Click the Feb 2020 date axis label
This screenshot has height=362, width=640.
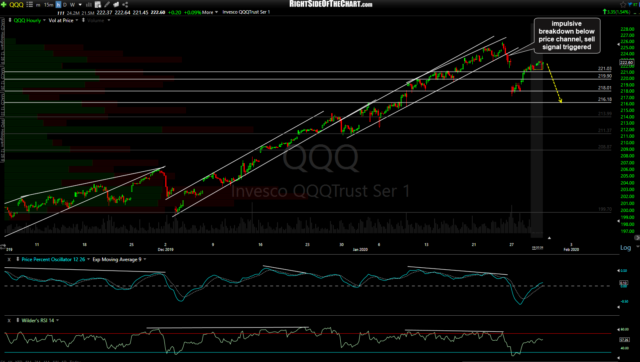(x=571, y=249)
